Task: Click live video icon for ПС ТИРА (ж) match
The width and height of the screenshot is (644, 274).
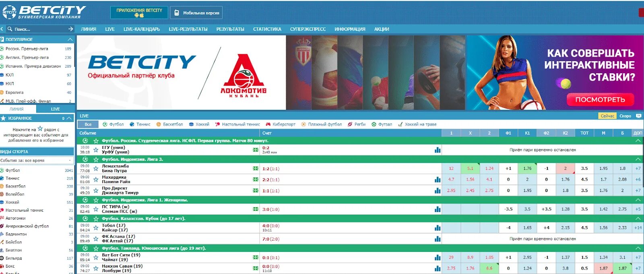Action: (256, 209)
